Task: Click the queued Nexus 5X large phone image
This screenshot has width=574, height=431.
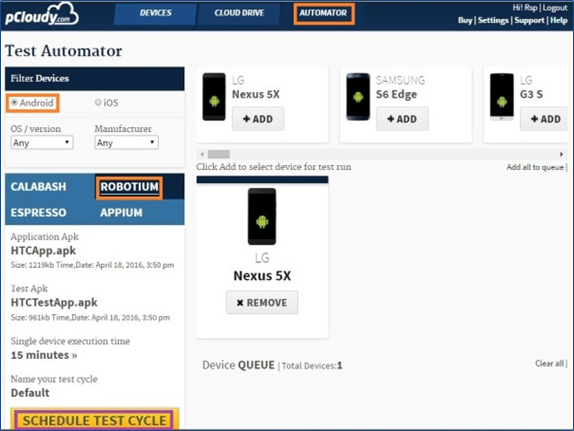Action: [x=262, y=216]
